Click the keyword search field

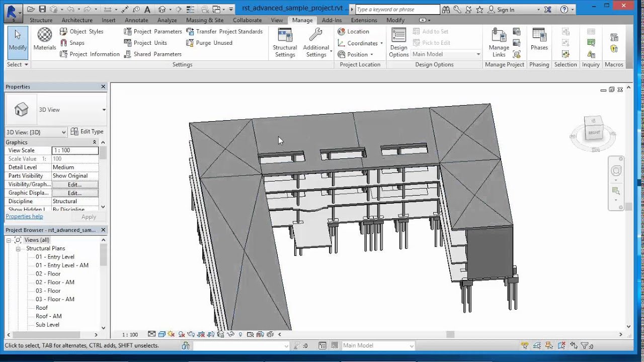click(397, 10)
